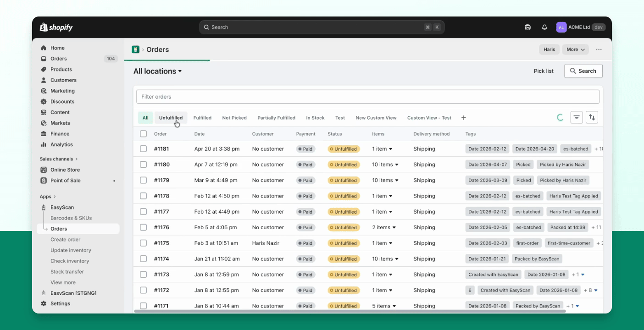This screenshot has width=644, height=330.
Task: Click the Search button with magnifier
Action: 583,71
